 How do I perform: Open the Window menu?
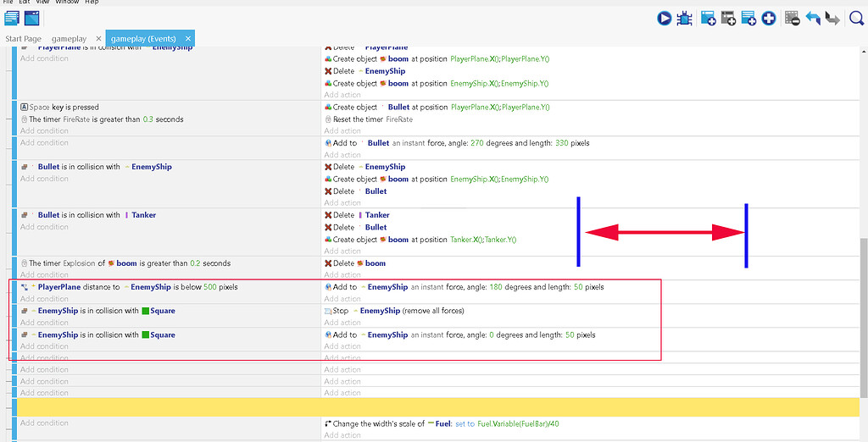[67, 3]
